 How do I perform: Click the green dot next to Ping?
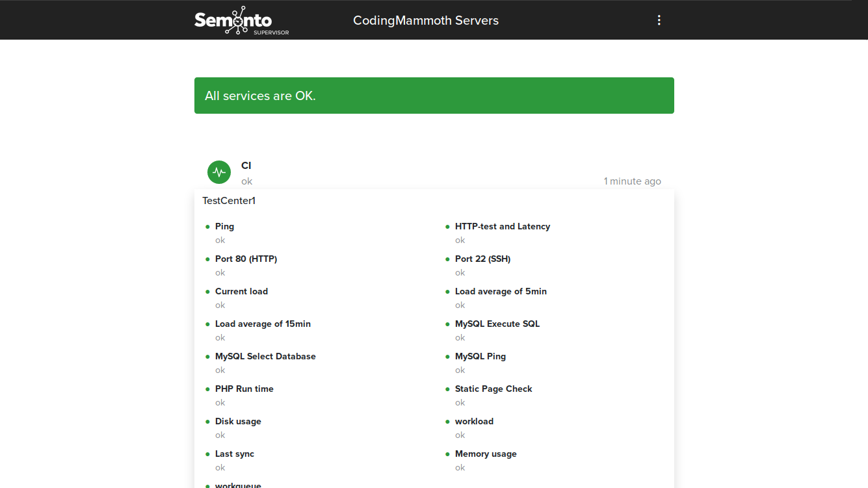coord(208,226)
